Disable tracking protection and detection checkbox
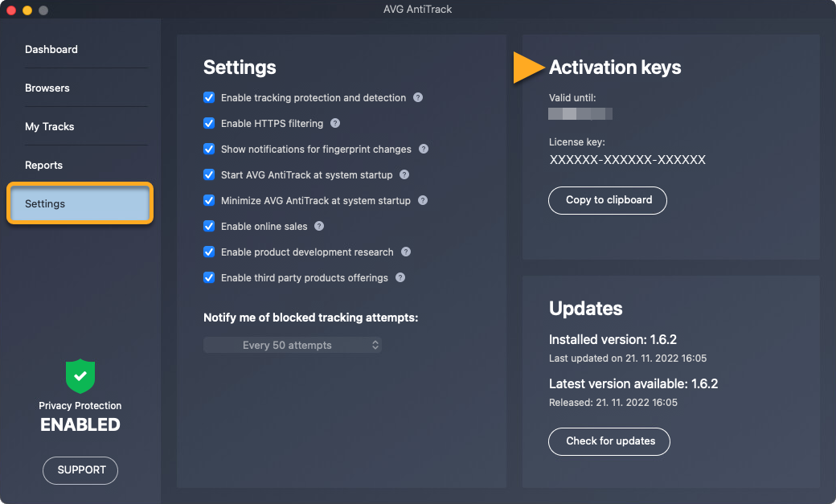This screenshot has width=836, height=504. [209, 97]
